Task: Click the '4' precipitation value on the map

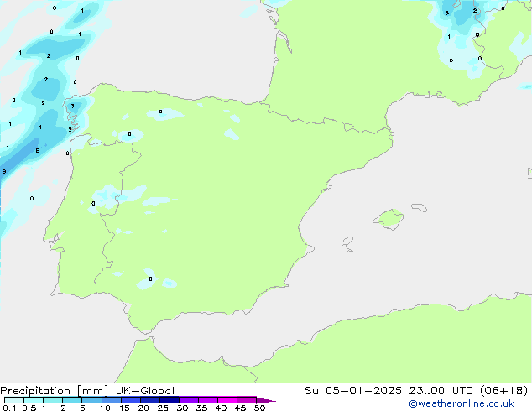Action: pos(40,127)
